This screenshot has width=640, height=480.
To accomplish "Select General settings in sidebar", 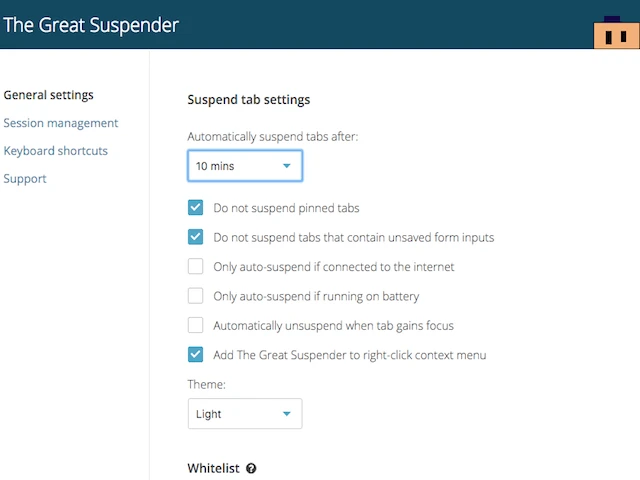I will coord(48,95).
